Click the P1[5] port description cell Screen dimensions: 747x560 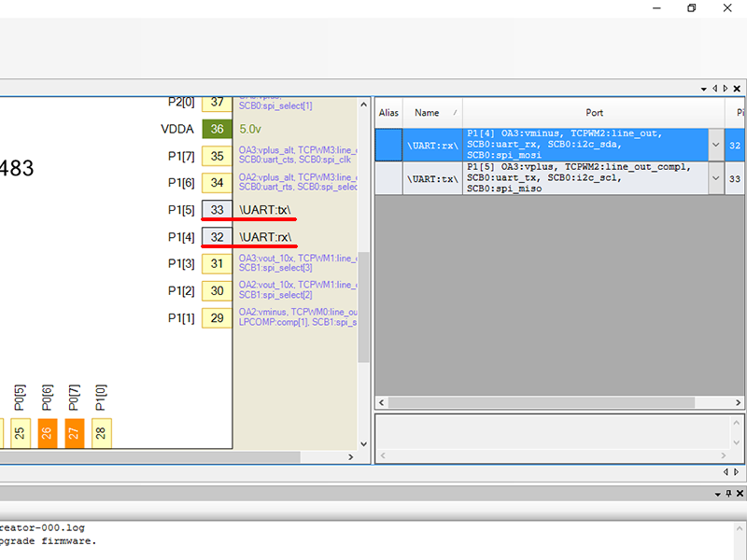(x=585, y=178)
